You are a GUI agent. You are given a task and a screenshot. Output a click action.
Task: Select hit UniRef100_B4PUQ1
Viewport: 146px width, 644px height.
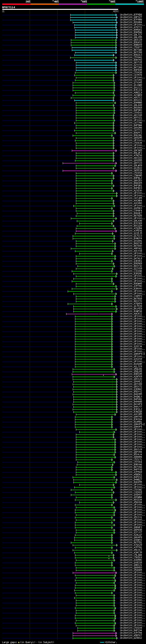point(131,399)
